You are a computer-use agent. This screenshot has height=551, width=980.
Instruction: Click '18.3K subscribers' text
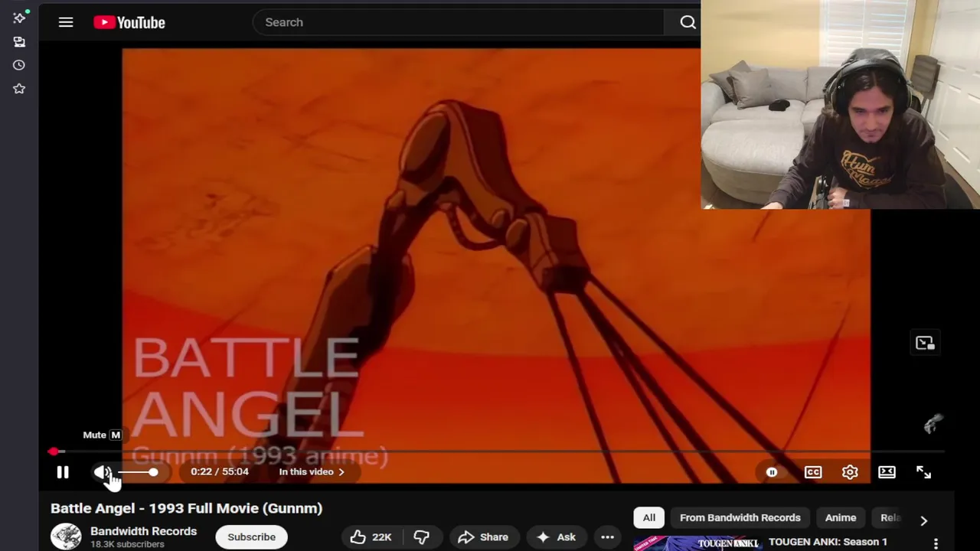click(x=127, y=544)
